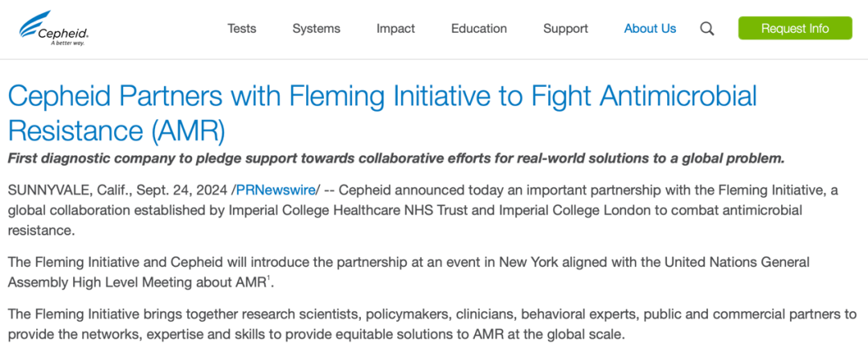Select the About Us navigation item

[650, 29]
